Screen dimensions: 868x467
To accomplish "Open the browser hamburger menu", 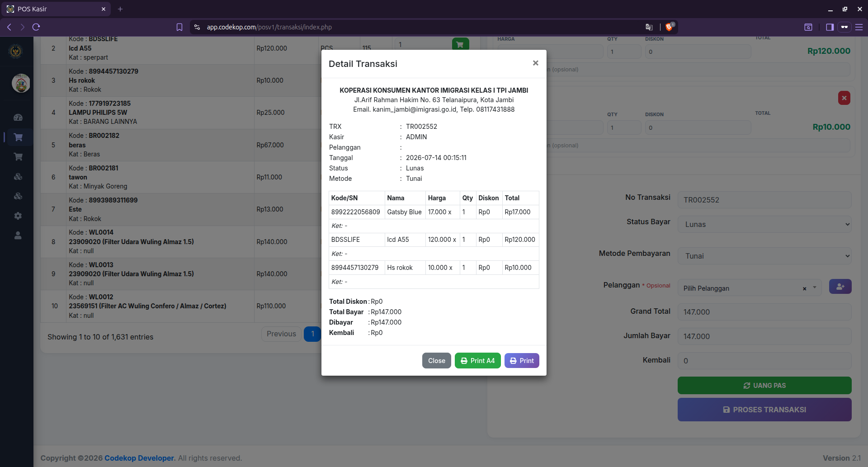I will [859, 27].
